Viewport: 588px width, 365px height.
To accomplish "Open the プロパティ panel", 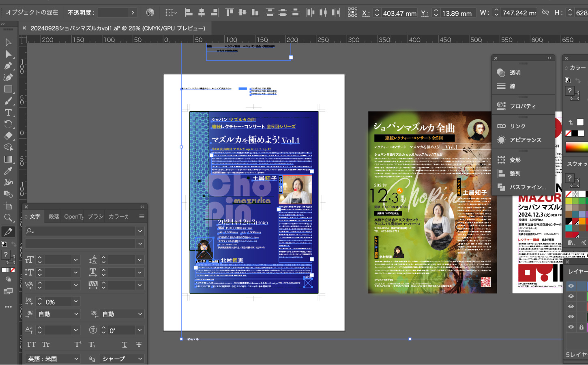I will (x=522, y=106).
